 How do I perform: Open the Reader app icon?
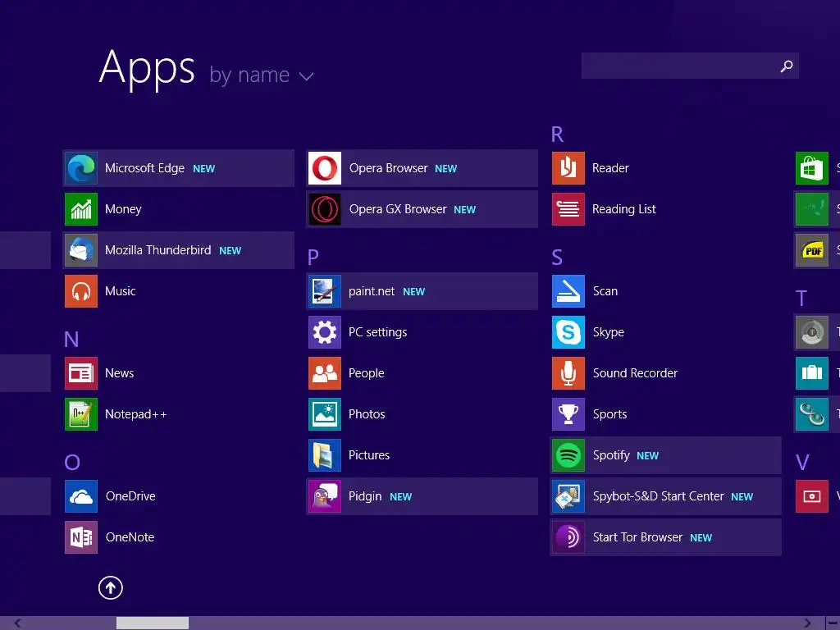click(x=568, y=168)
